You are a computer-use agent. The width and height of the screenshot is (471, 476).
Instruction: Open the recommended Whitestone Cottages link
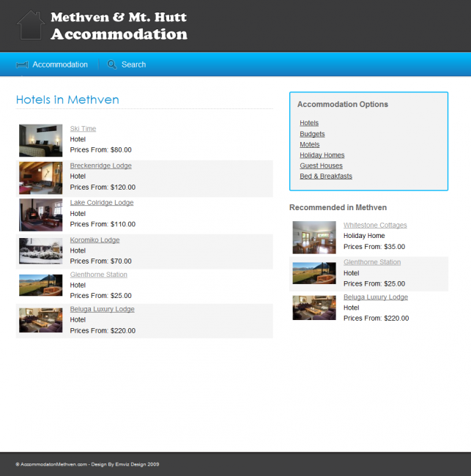coord(375,226)
